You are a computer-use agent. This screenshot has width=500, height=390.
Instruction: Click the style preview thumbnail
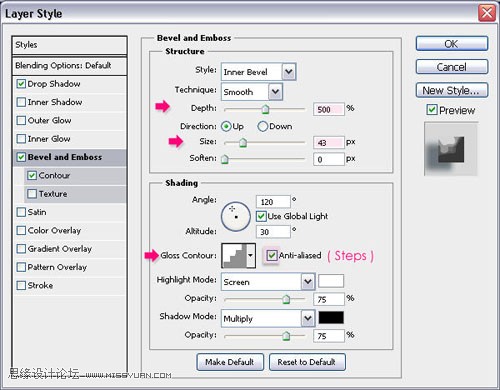[451, 149]
